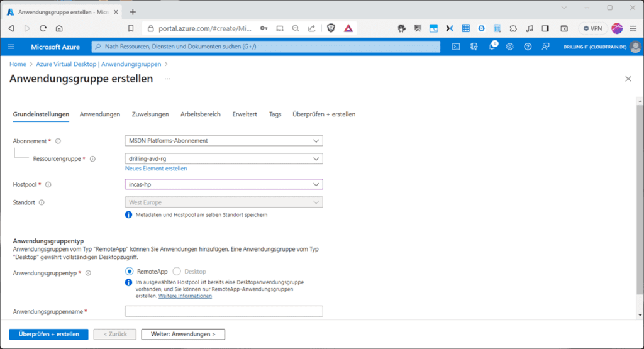644x349 pixels.
Task: Show info tooltip for Hostpool
Action: click(48, 185)
